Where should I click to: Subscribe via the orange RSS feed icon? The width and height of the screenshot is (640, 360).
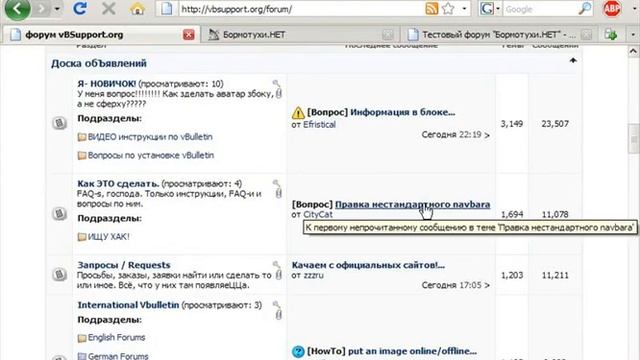tap(431, 9)
